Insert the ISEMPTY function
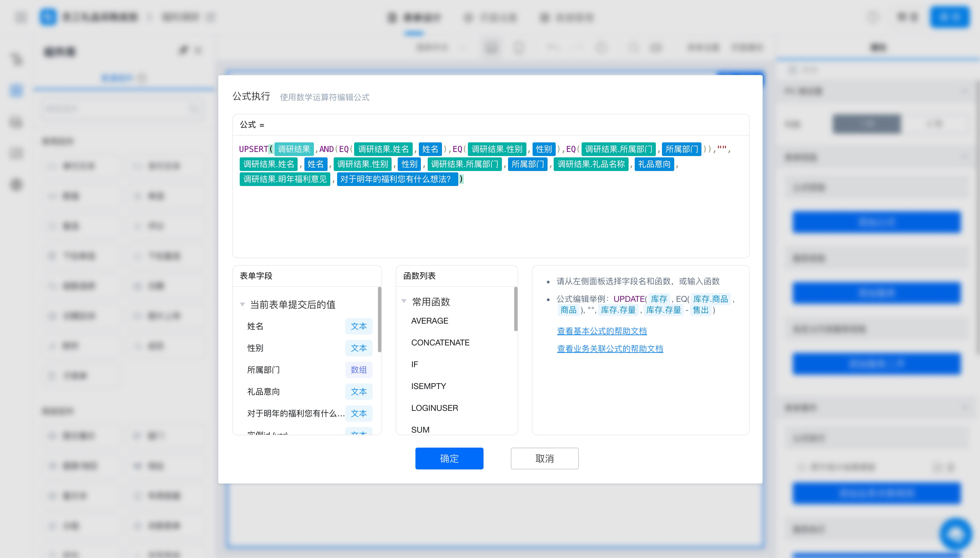Viewport: 980px width, 558px height. click(428, 386)
